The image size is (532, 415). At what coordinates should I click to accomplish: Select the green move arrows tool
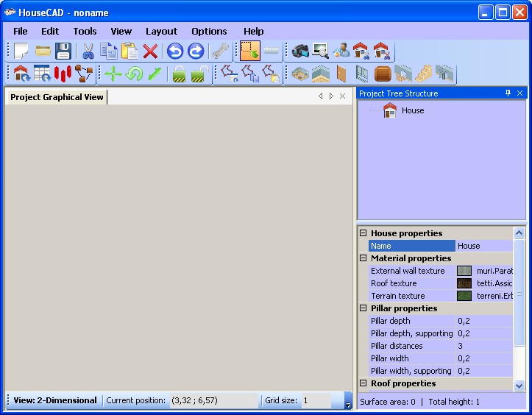coord(113,74)
